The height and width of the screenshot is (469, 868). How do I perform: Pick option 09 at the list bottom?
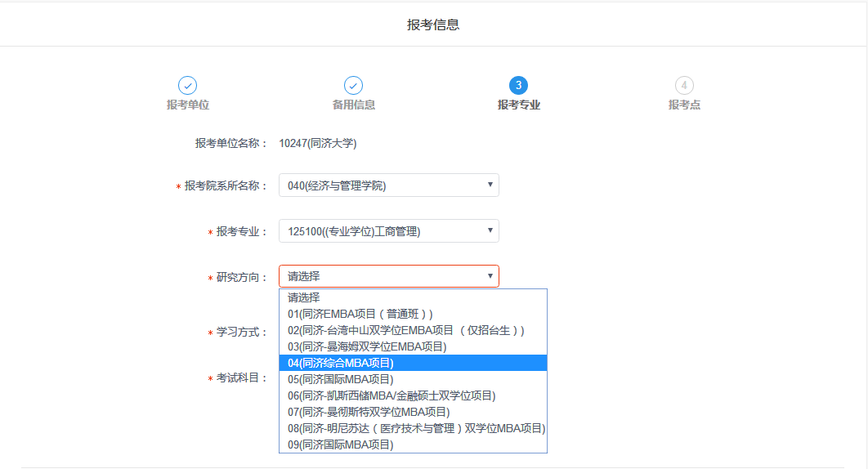pyautogui.click(x=341, y=444)
